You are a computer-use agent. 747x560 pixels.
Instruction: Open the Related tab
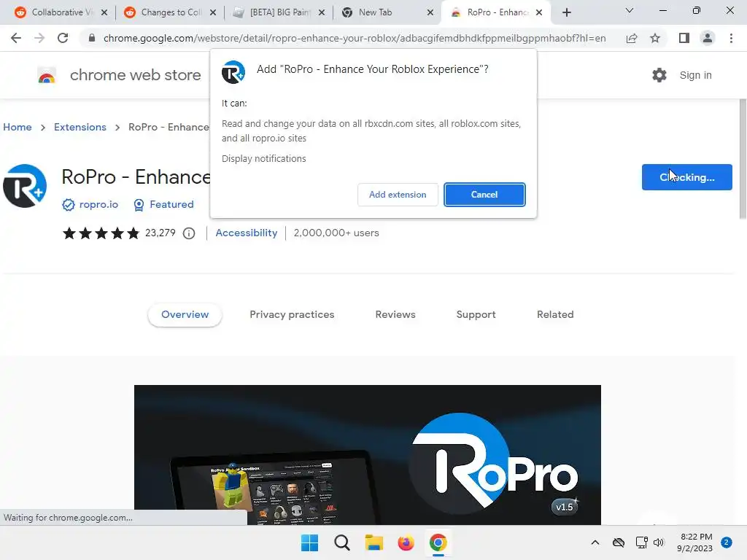click(x=555, y=314)
